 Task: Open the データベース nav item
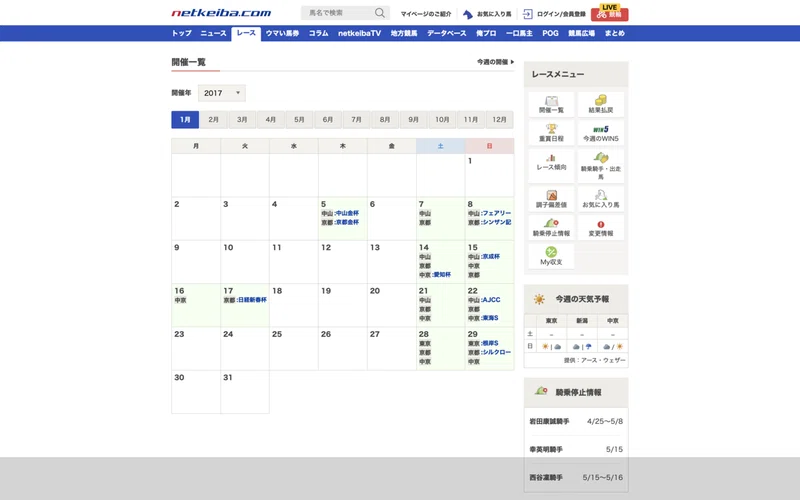[446, 33]
